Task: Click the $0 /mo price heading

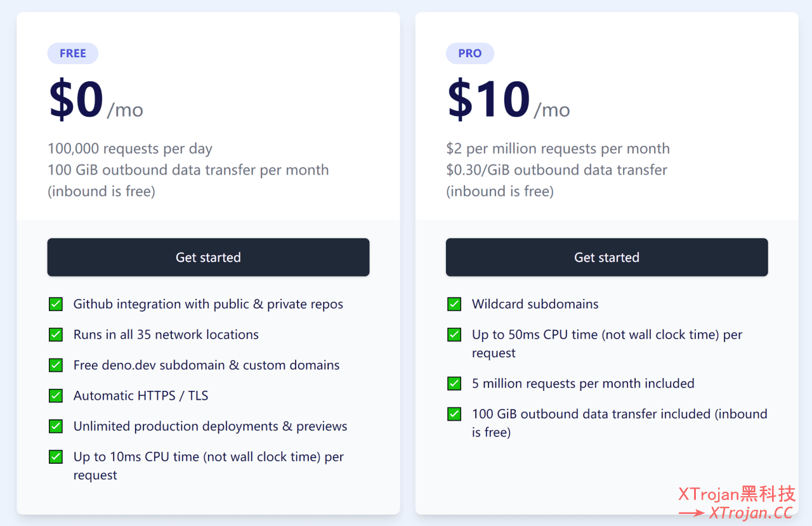Action: tap(96, 100)
